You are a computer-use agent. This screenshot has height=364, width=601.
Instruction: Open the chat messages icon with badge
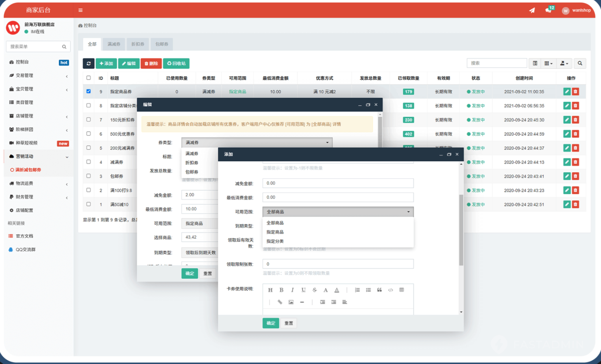(548, 10)
